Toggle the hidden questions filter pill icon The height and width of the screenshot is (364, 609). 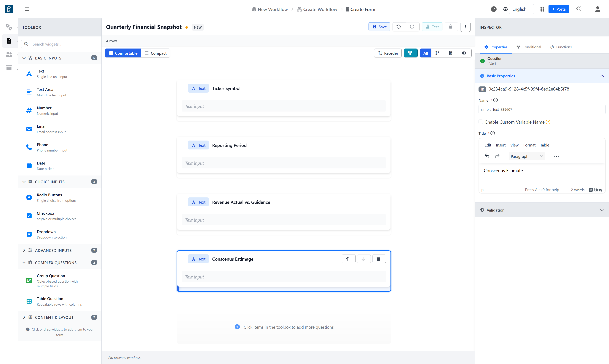click(x=464, y=53)
